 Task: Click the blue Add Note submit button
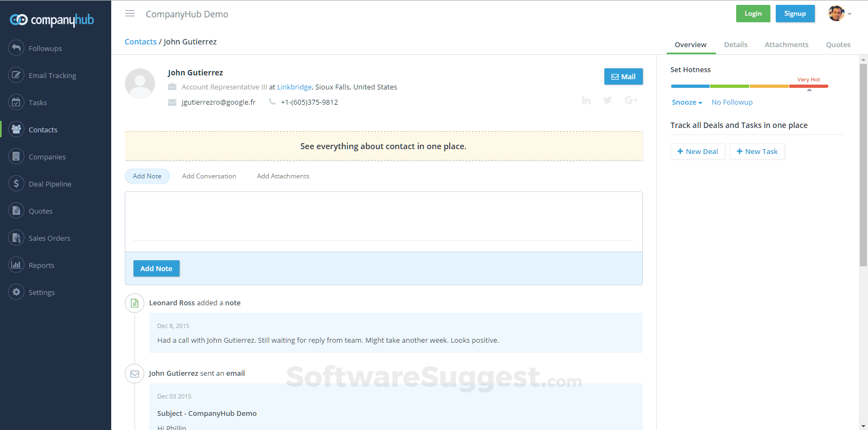pyautogui.click(x=156, y=268)
